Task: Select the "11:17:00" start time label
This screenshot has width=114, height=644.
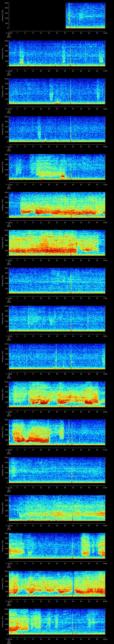Action: pyautogui.click(x=9, y=336)
